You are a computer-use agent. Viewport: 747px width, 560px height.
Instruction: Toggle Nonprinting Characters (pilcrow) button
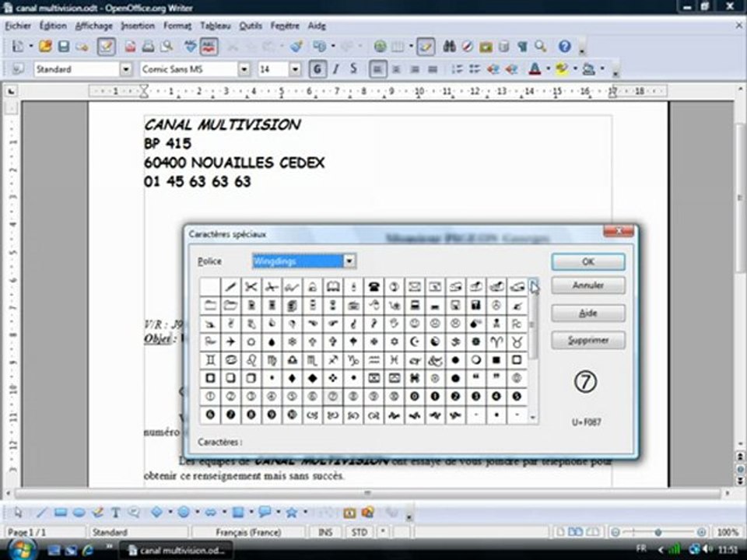point(523,47)
